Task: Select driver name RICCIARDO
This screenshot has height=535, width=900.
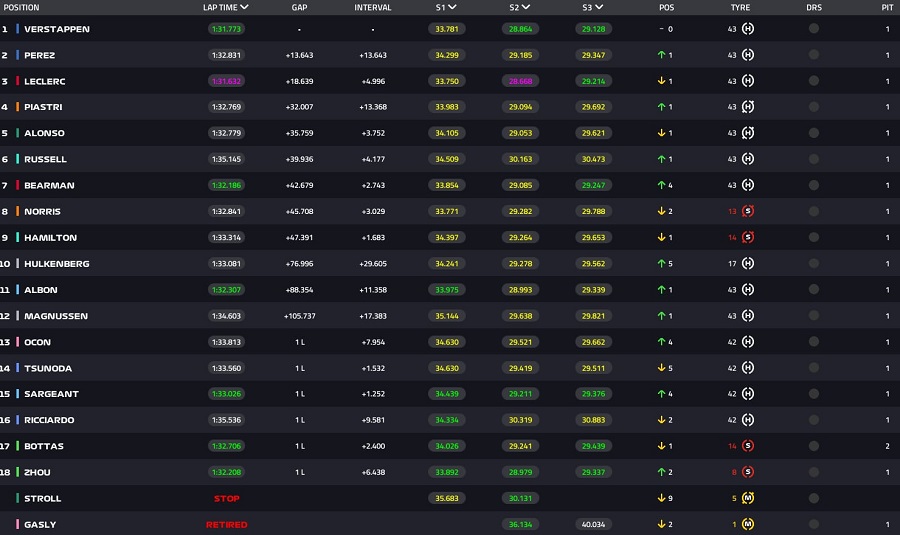Action: (x=49, y=420)
